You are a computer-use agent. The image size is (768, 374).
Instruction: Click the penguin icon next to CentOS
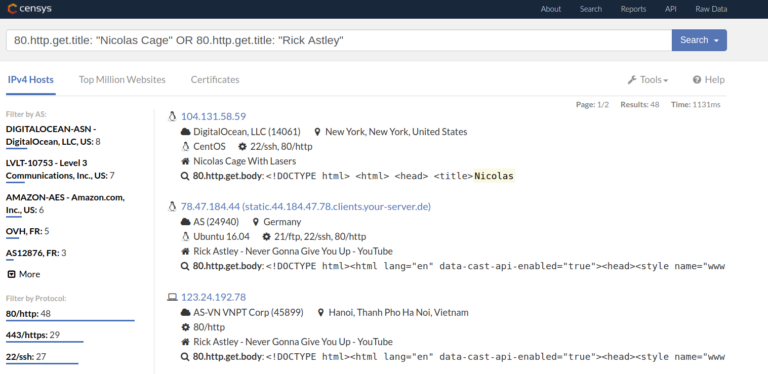click(185, 146)
